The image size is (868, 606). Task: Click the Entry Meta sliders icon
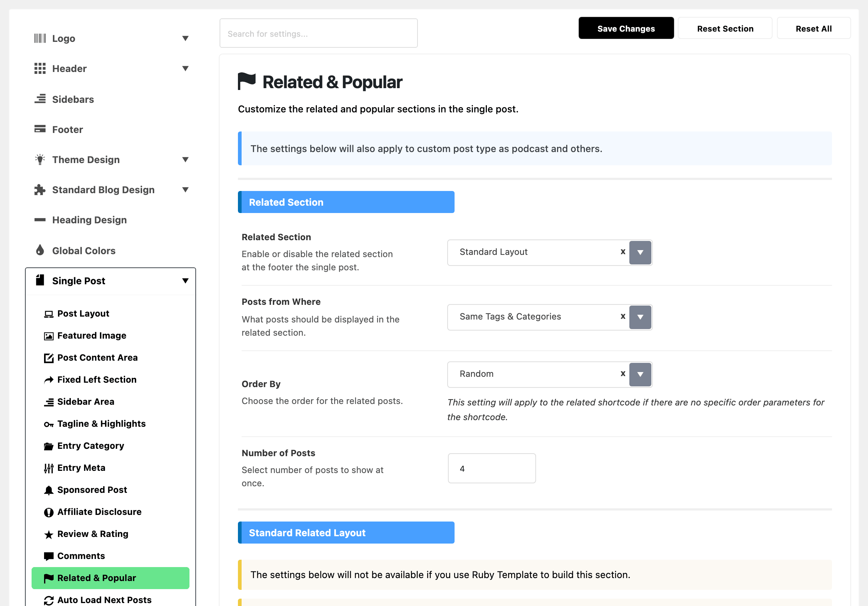point(49,468)
